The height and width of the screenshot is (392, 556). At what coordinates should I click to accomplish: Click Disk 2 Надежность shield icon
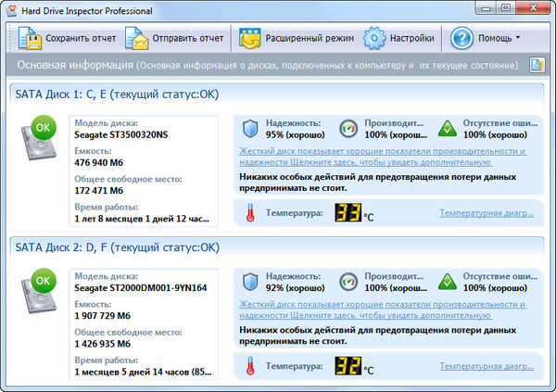[250, 281]
